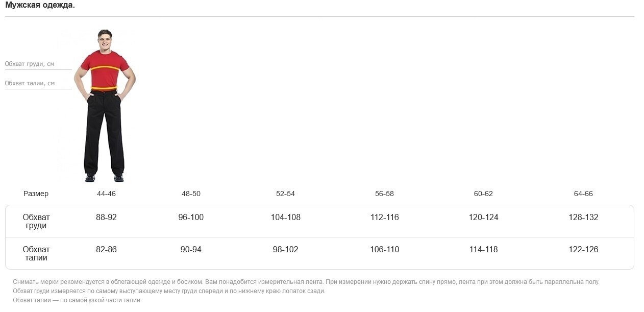Select size 44-46 column header
Viewport: 644px width, 312px height.
coord(106,194)
